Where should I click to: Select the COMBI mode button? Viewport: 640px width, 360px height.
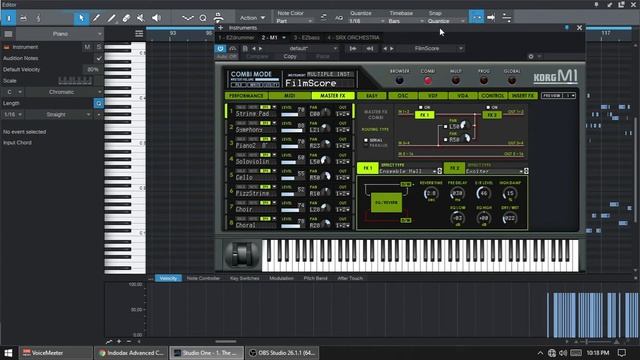[427, 80]
